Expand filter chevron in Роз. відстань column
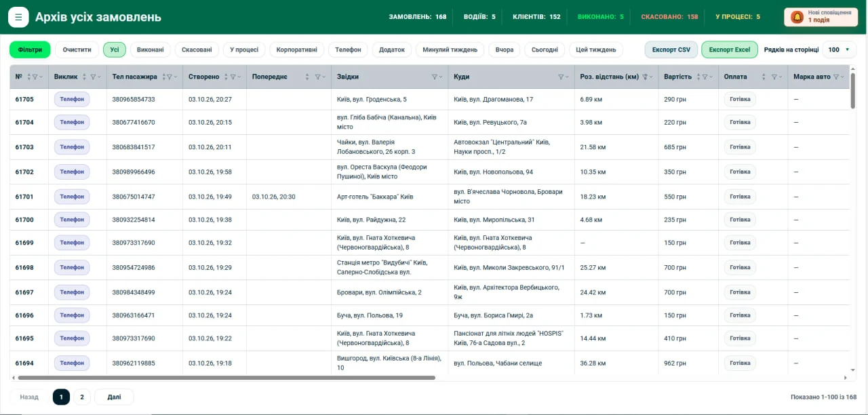This screenshot has height=415, width=868. [x=652, y=77]
